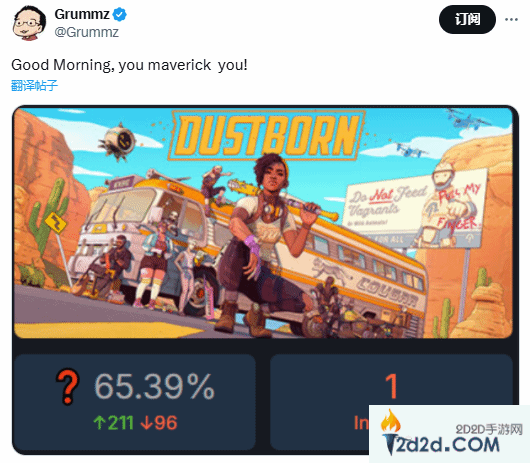This screenshot has height=463, width=530.
Task: Click the floating round drone in artwork
Action: (x=118, y=141)
